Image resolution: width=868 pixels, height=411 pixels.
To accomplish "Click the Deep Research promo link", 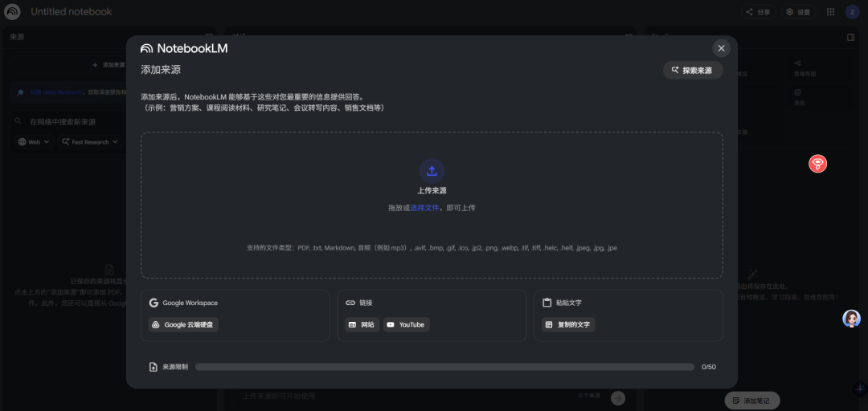I will [x=56, y=92].
